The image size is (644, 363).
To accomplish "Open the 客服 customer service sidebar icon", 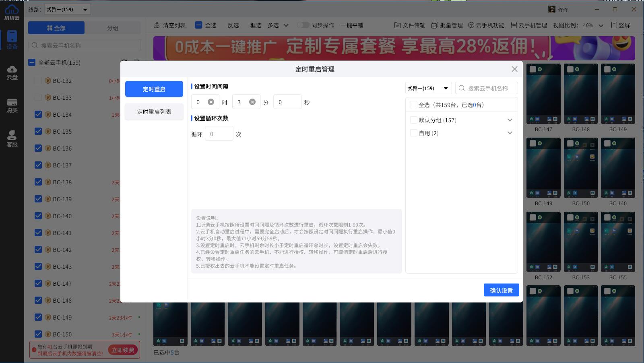I will [x=12, y=139].
